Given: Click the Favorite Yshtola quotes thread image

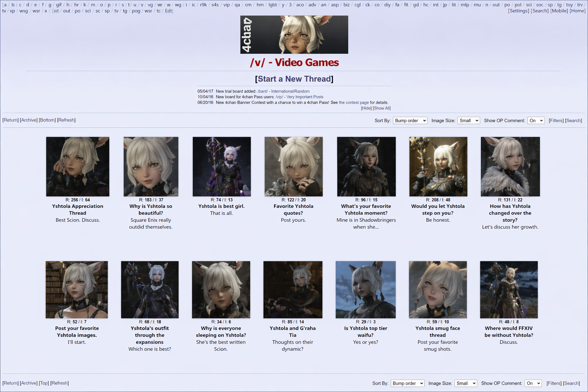Looking at the screenshot, I should 294,167.
